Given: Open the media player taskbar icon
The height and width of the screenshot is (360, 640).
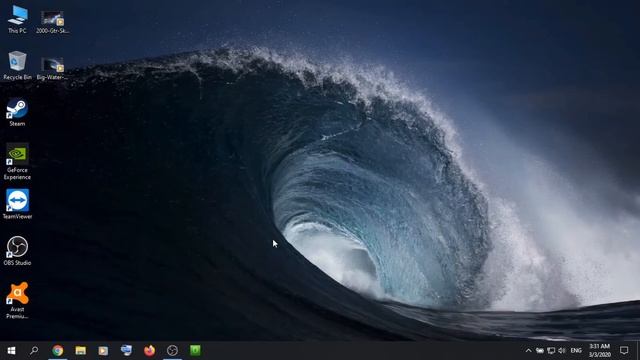Looking at the screenshot, I should click(103, 351).
